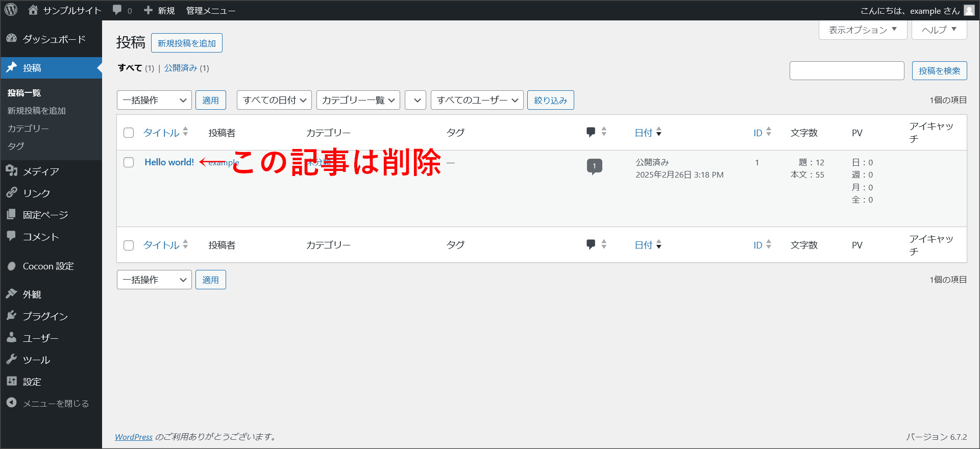980x449 pixels.
Task: Check the Hello world! post checkbox
Action: coord(129,162)
